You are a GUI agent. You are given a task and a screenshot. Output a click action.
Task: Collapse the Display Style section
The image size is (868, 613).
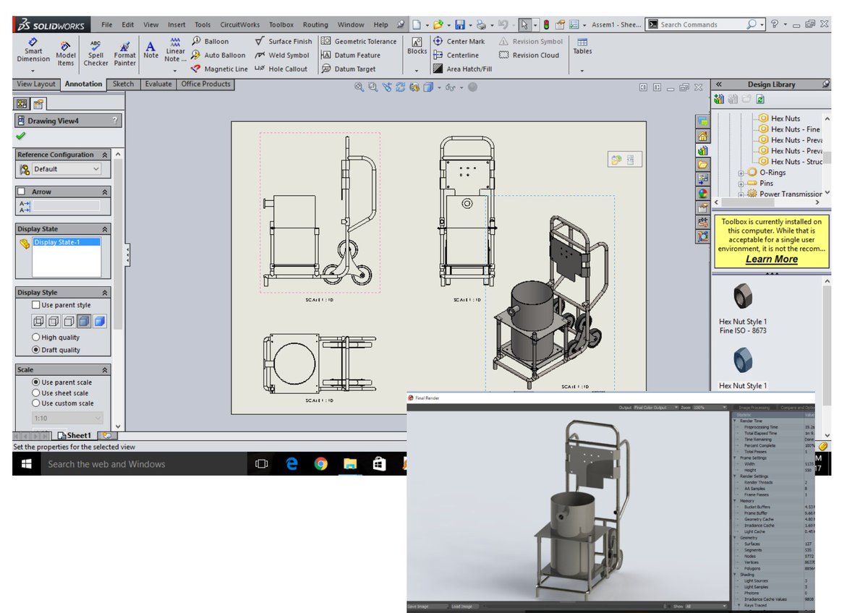coord(105,293)
